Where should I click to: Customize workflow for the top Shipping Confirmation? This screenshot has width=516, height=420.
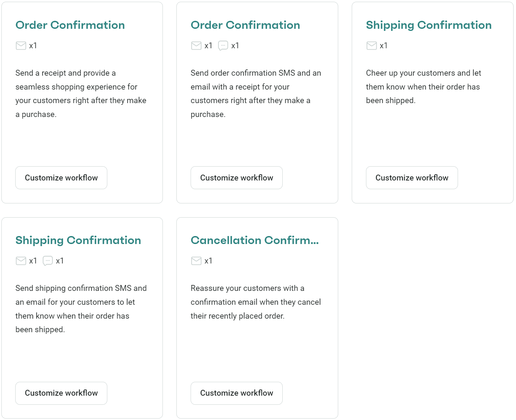tap(411, 178)
